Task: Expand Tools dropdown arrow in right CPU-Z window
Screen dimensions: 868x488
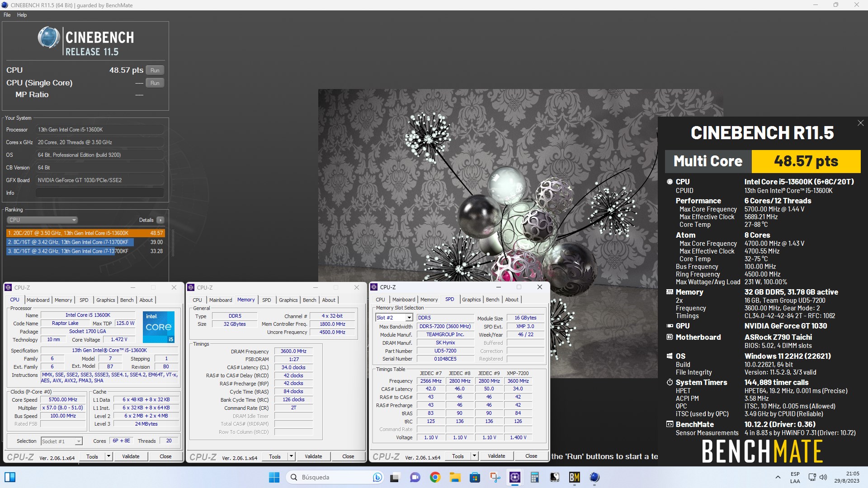Action: 474,456
